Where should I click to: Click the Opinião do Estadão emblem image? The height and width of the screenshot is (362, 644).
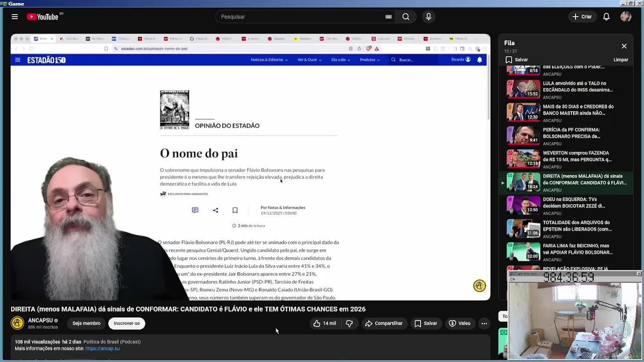coord(175,110)
